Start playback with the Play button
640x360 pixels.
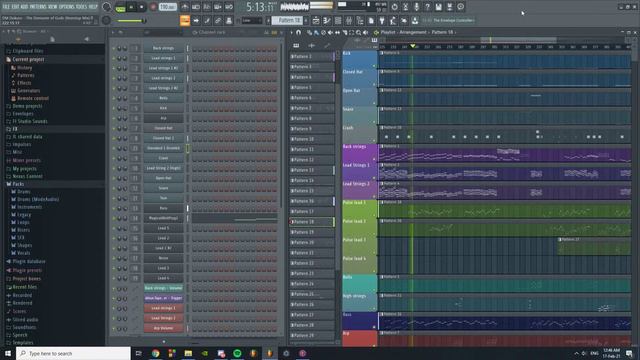[x=131, y=7]
